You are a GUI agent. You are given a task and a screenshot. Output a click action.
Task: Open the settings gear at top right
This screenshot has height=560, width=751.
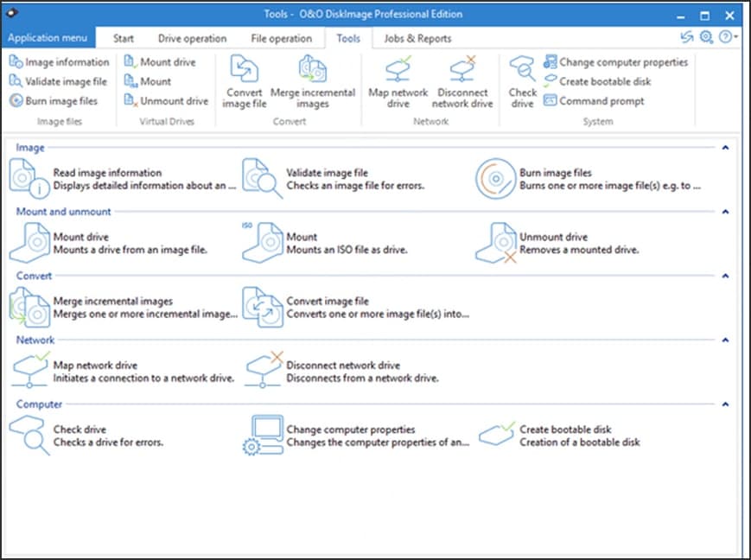708,38
